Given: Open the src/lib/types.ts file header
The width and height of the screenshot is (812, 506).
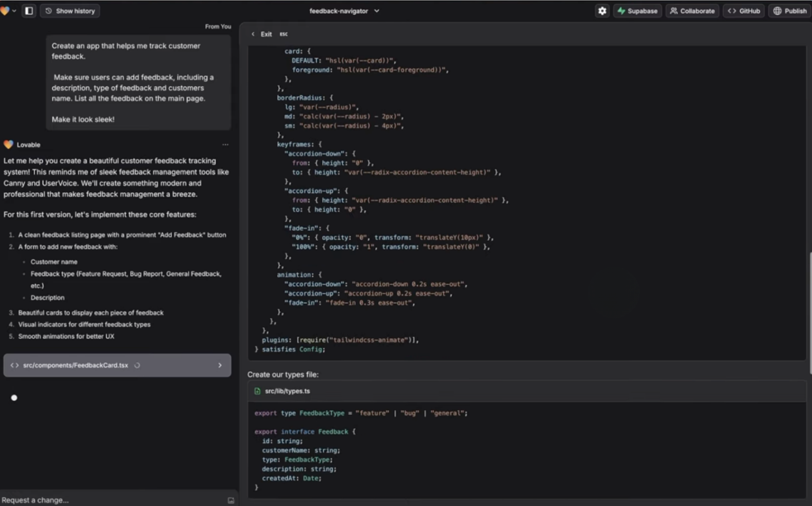Looking at the screenshot, I should tap(287, 391).
